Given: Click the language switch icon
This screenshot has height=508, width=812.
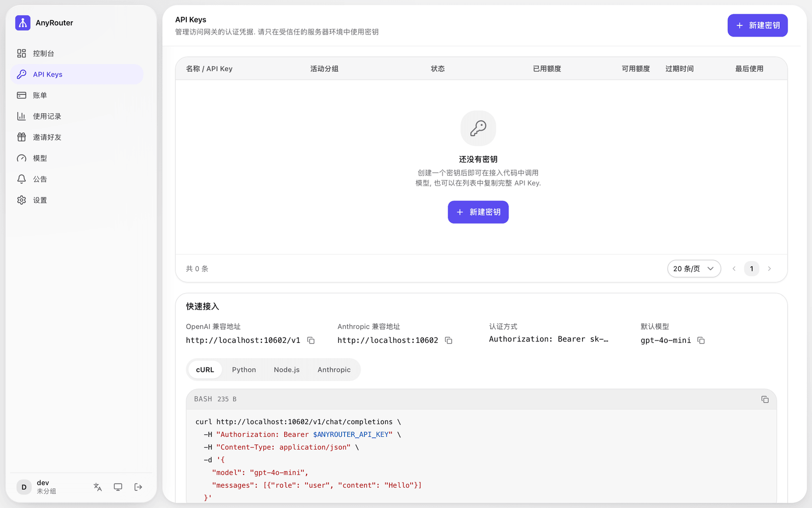Looking at the screenshot, I should pyautogui.click(x=98, y=487).
